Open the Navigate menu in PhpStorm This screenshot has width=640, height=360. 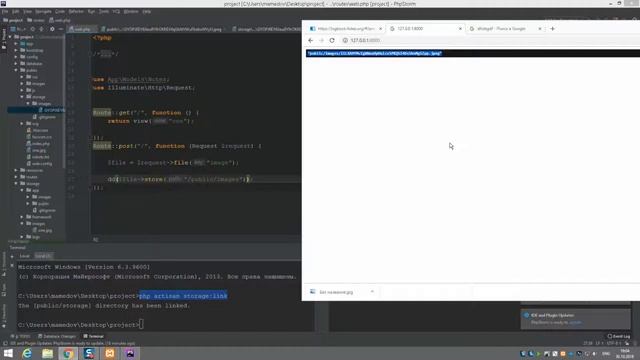click(x=43, y=11)
